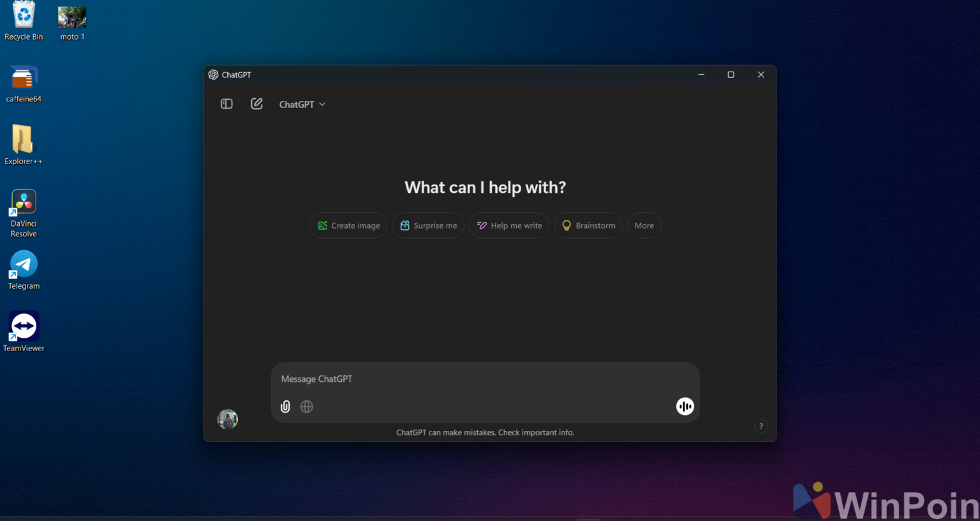Start a new chat with pencil icon
This screenshot has height=521, width=980.
click(x=256, y=104)
